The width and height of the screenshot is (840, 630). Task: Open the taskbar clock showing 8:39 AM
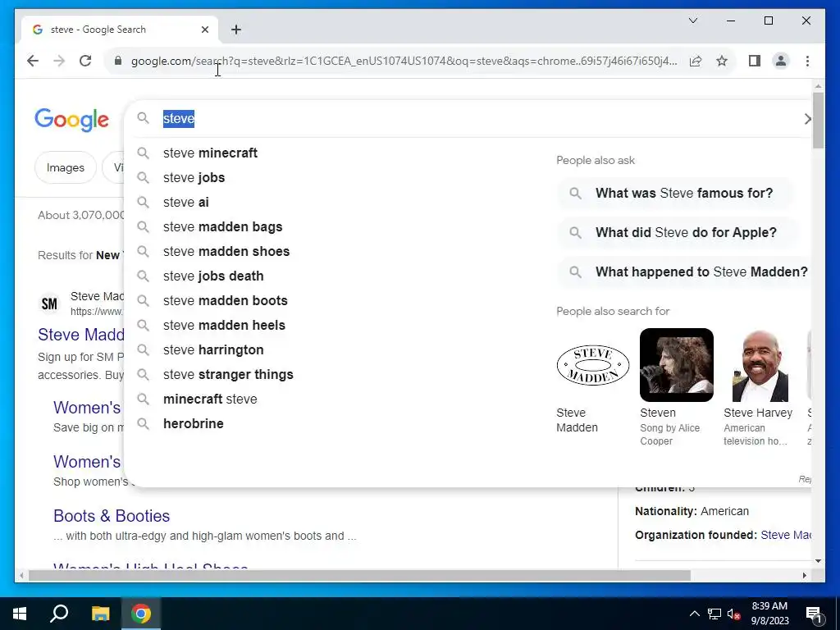tap(769, 614)
